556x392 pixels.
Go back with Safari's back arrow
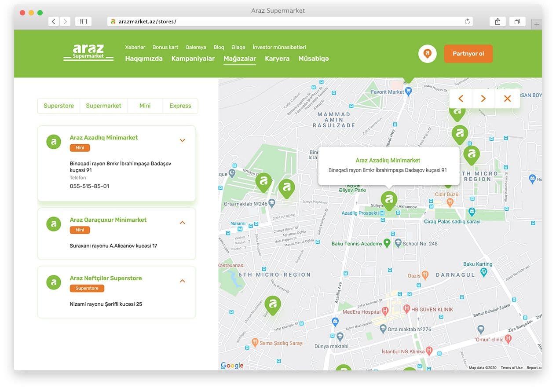(54, 21)
